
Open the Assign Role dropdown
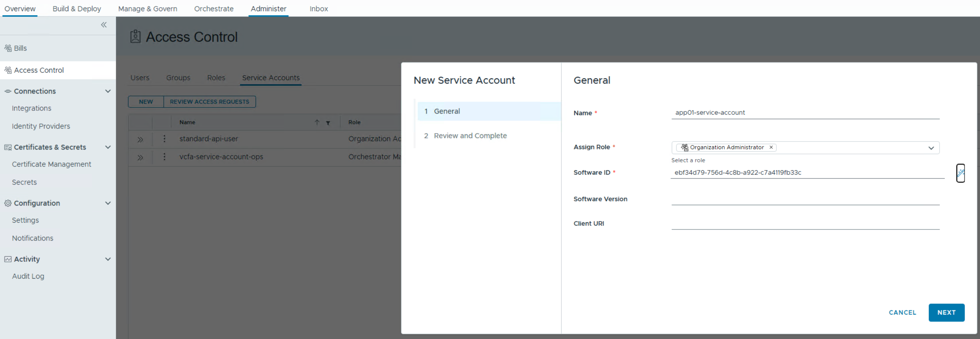[931, 148]
